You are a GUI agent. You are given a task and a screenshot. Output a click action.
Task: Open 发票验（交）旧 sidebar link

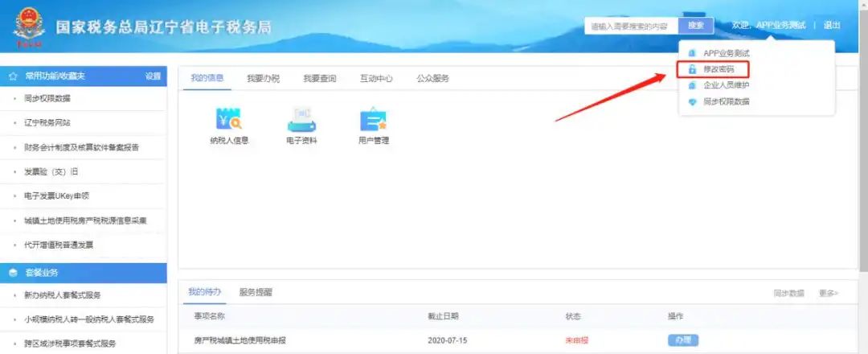[51, 171]
